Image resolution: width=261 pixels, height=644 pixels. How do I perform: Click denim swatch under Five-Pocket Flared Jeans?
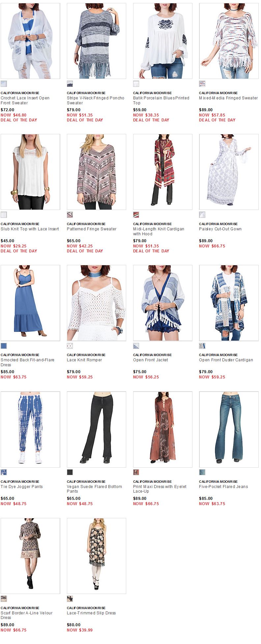pos(202,472)
